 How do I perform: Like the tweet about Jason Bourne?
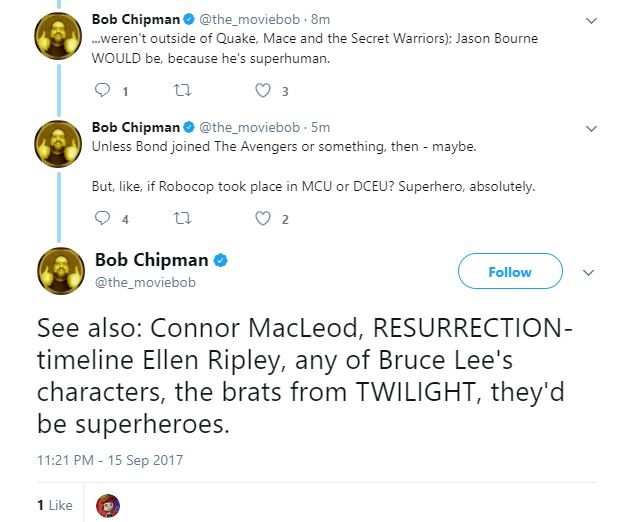point(263,90)
